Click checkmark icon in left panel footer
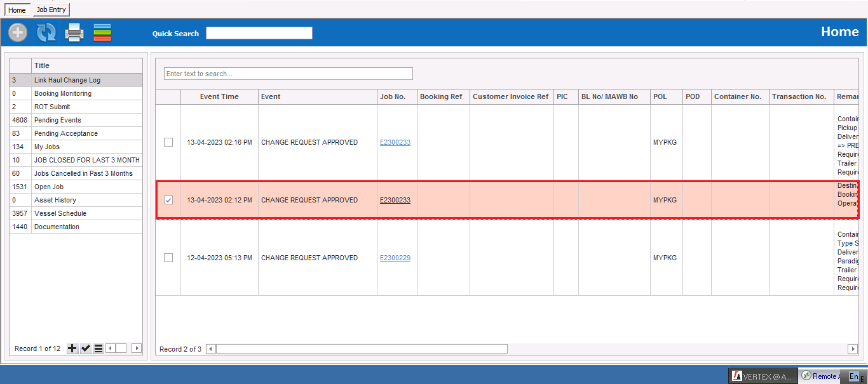This screenshot has height=384, width=868. click(x=86, y=348)
